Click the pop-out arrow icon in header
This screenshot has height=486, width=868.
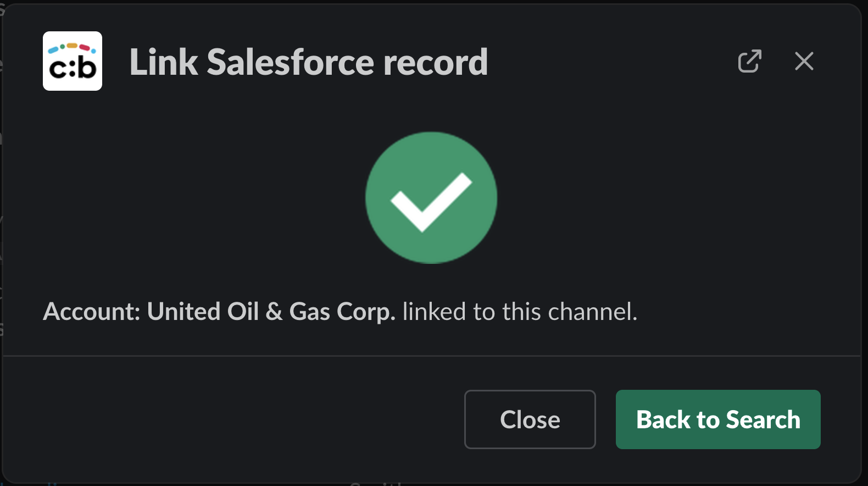click(x=749, y=61)
